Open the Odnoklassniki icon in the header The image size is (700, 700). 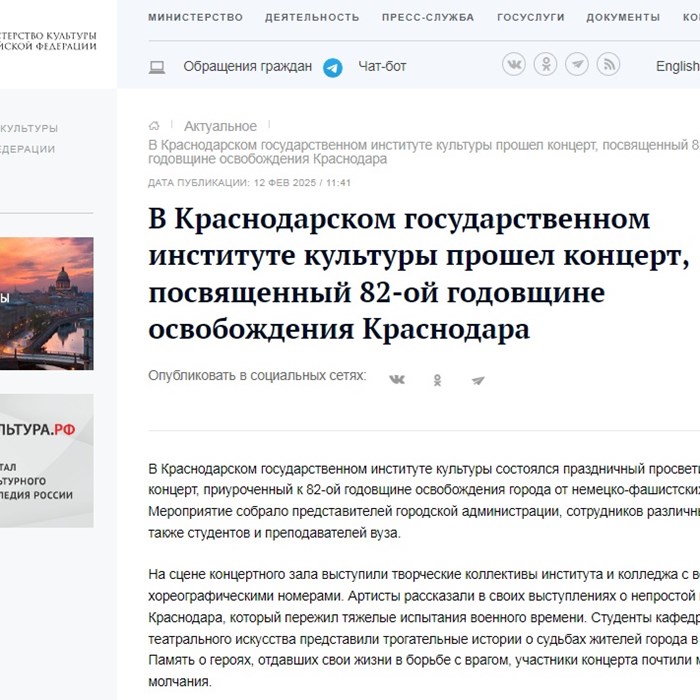(546, 64)
